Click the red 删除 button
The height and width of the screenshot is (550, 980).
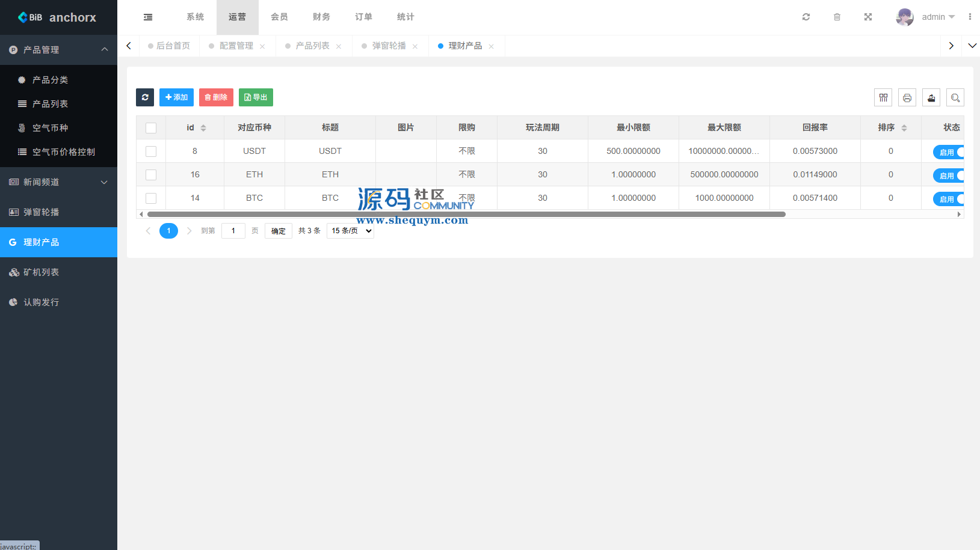pyautogui.click(x=216, y=97)
